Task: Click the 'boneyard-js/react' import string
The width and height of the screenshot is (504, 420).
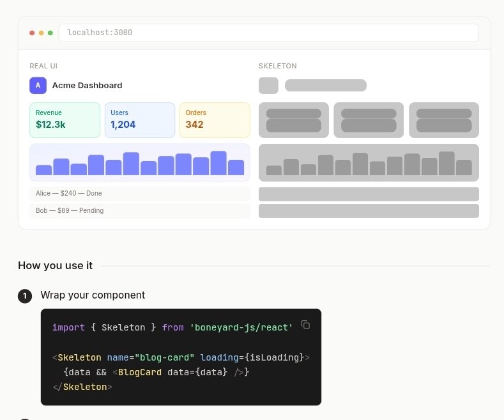Action: coord(241,327)
